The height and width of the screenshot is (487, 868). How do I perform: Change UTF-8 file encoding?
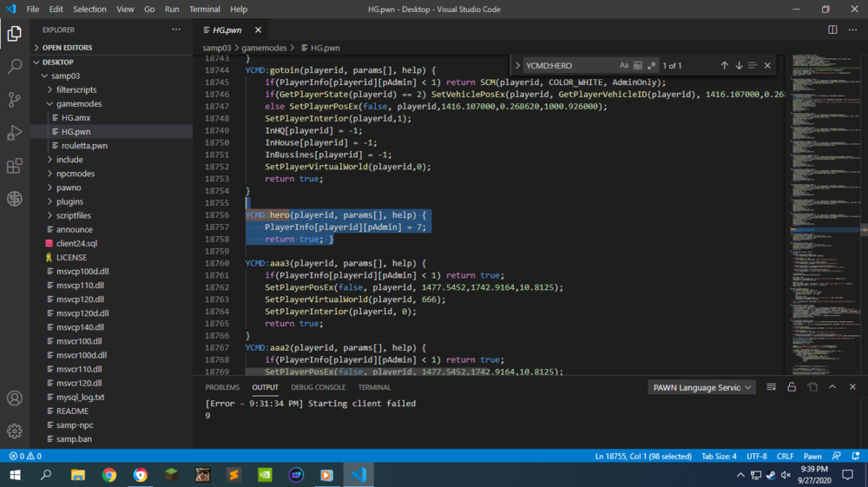(757, 456)
